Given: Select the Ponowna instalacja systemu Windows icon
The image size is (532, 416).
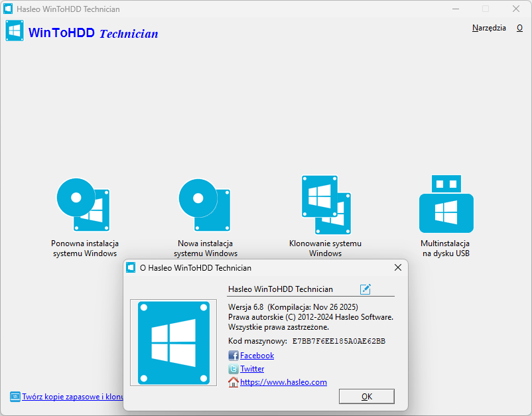Looking at the screenshot, I should pyautogui.click(x=84, y=204).
